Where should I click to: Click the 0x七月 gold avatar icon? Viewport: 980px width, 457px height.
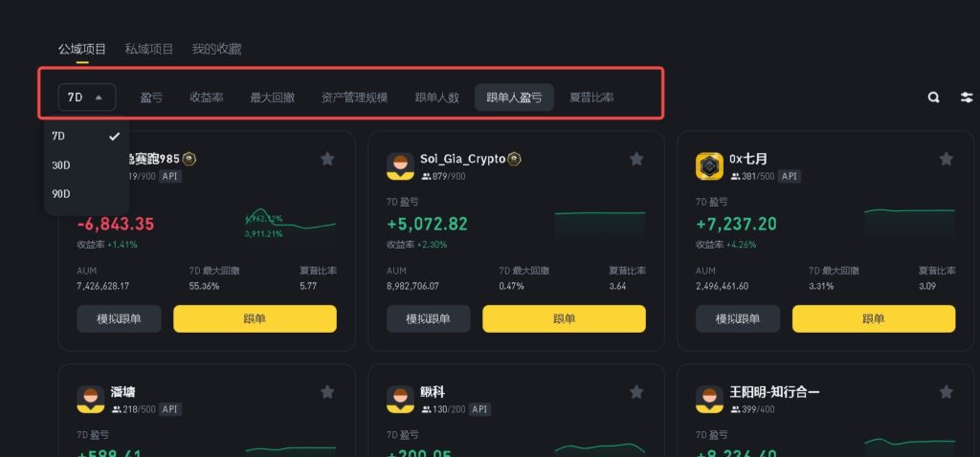(x=709, y=166)
